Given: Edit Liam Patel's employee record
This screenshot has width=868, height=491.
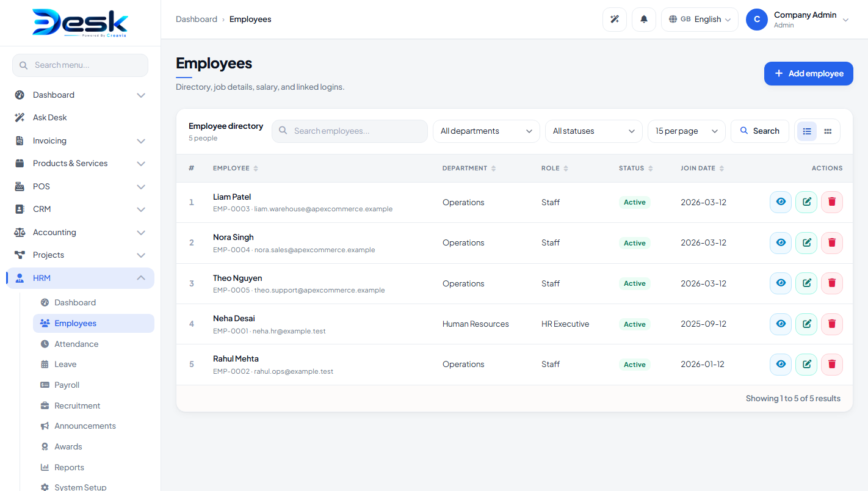Looking at the screenshot, I should click(806, 202).
